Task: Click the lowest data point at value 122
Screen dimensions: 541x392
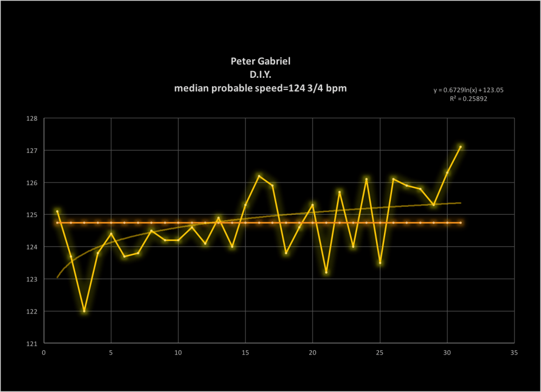Action: (84, 311)
